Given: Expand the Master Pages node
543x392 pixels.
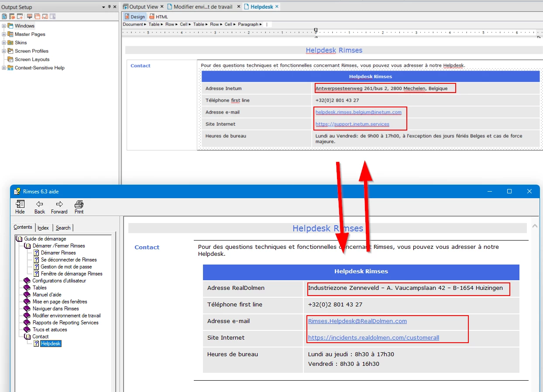Looking at the screenshot, I should pos(4,34).
